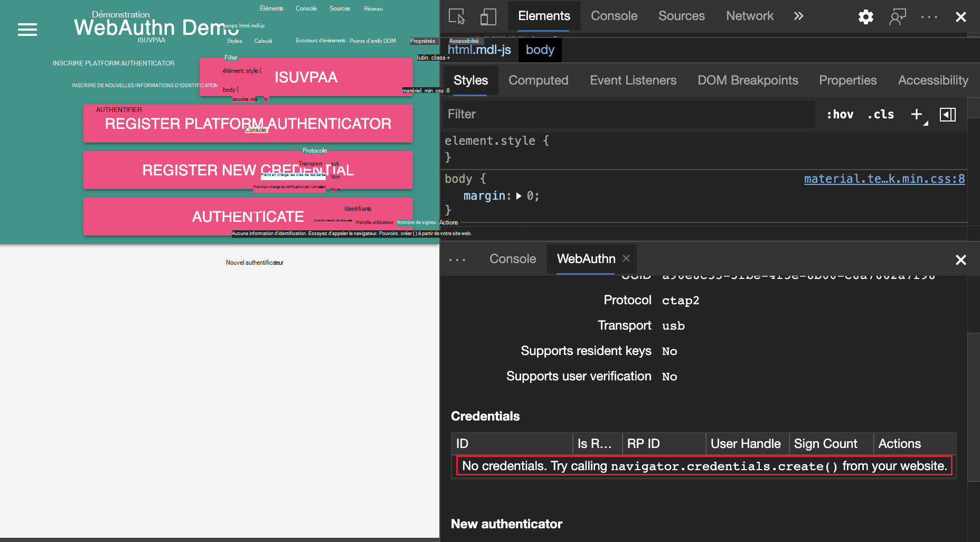
Task: Open drawer more-tools three-dot menu
Action: 457,259
